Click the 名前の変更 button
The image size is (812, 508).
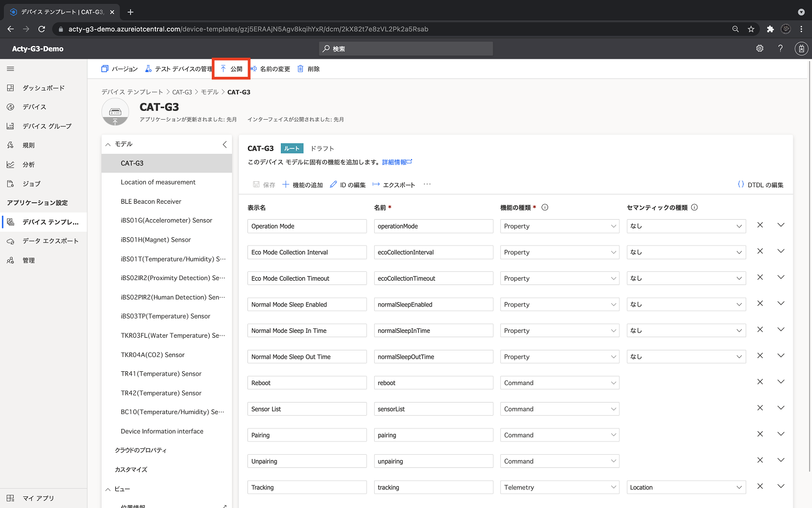(x=270, y=69)
